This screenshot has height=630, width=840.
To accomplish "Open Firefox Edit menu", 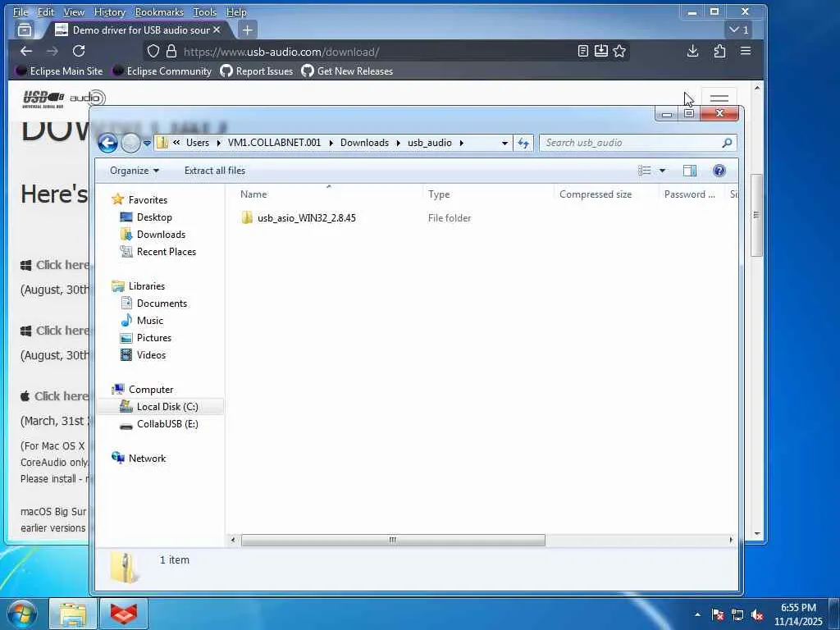I will point(46,11).
